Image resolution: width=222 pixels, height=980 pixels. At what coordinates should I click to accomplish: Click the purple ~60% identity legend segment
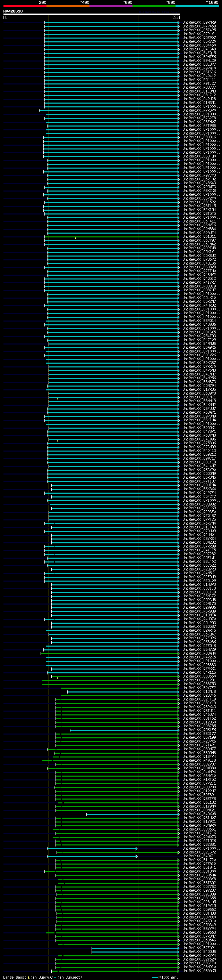(x=111, y=6)
